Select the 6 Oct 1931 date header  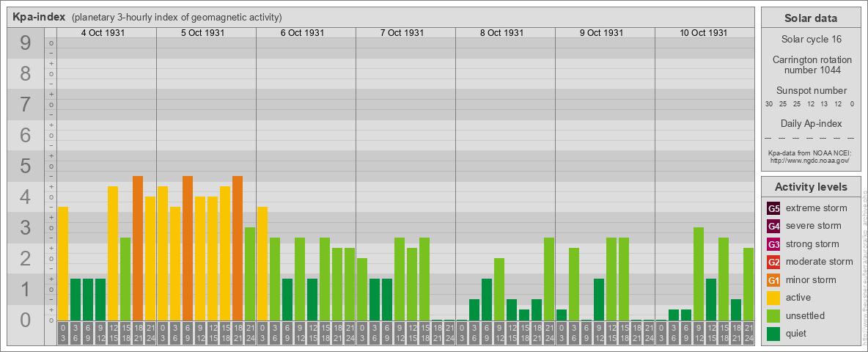click(302, 33)
